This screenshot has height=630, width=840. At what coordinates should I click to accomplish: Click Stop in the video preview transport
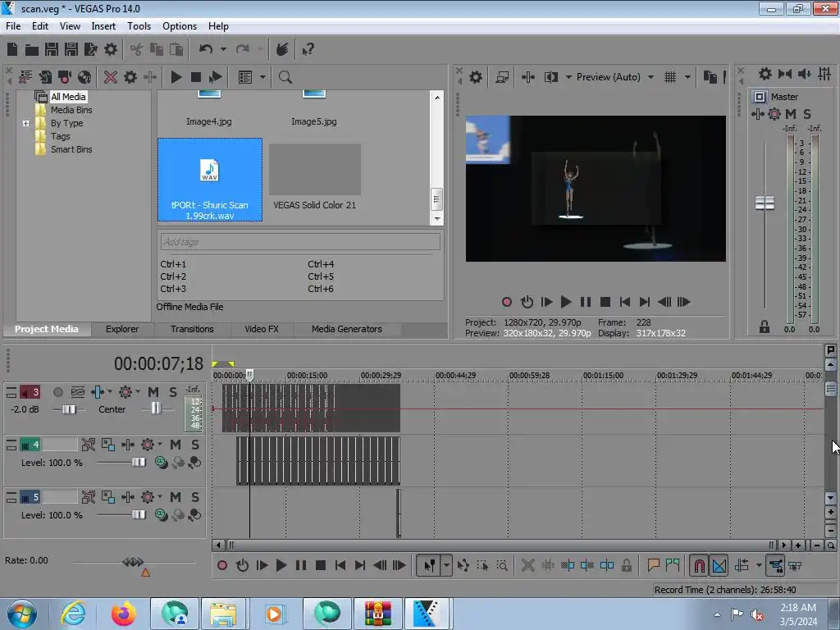605,302
